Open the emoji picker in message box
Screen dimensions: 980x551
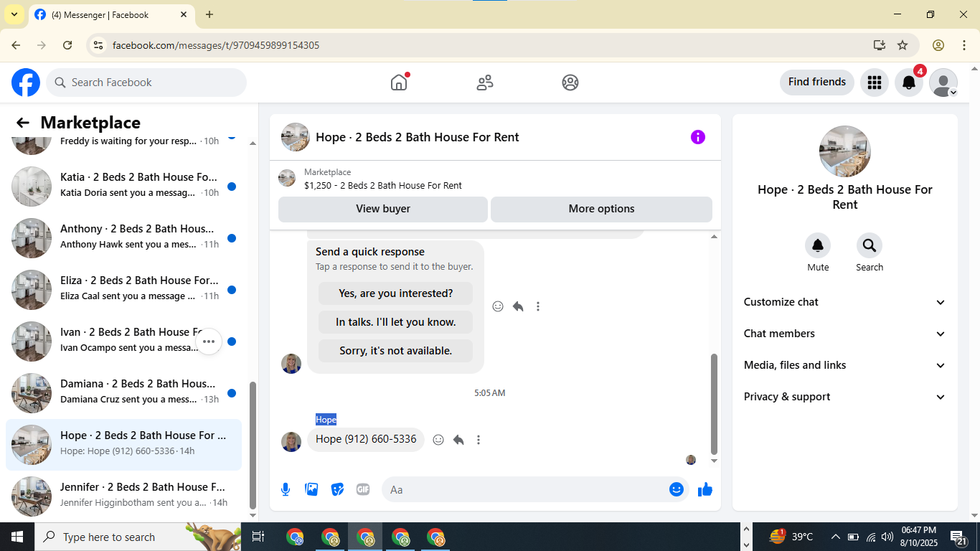[677, 489]
